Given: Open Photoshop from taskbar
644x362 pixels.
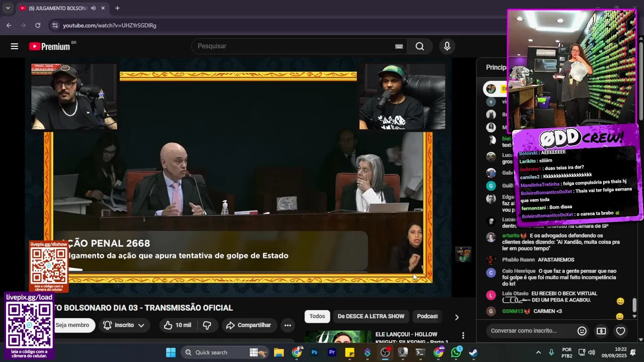Looking at the screenshot, I should point(314,352).
